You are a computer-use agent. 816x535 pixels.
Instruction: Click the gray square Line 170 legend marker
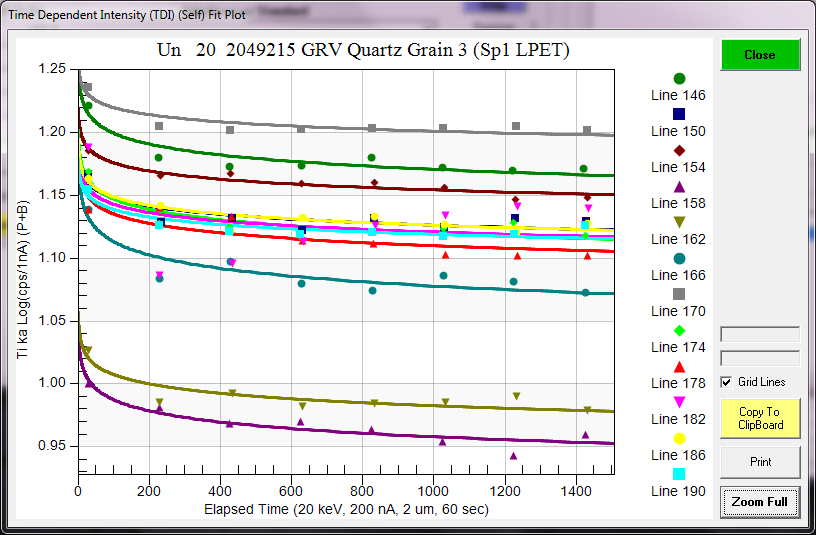(x=679, y=294)
